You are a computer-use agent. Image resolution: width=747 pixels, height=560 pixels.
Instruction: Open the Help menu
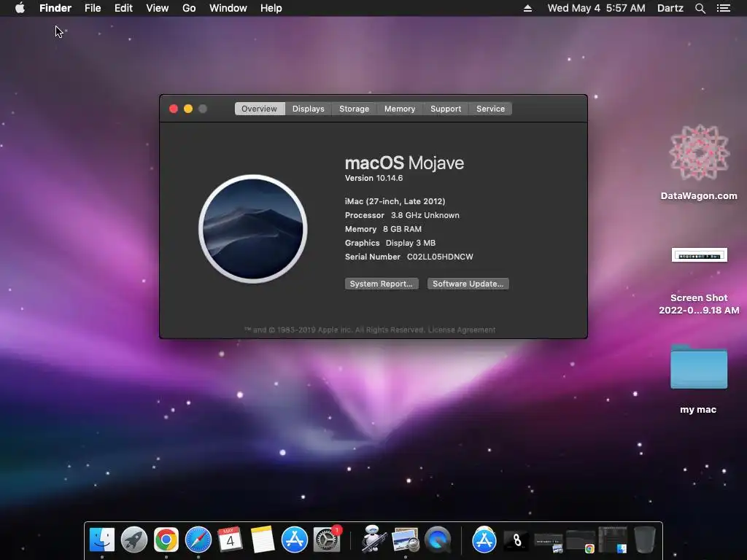point(271,8)
